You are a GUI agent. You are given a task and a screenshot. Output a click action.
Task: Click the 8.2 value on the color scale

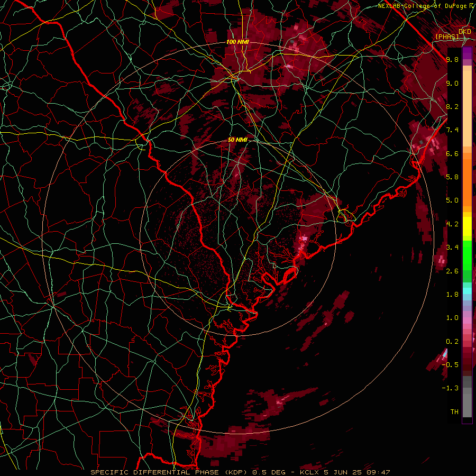pyautogui.click(x=452, y=106)
